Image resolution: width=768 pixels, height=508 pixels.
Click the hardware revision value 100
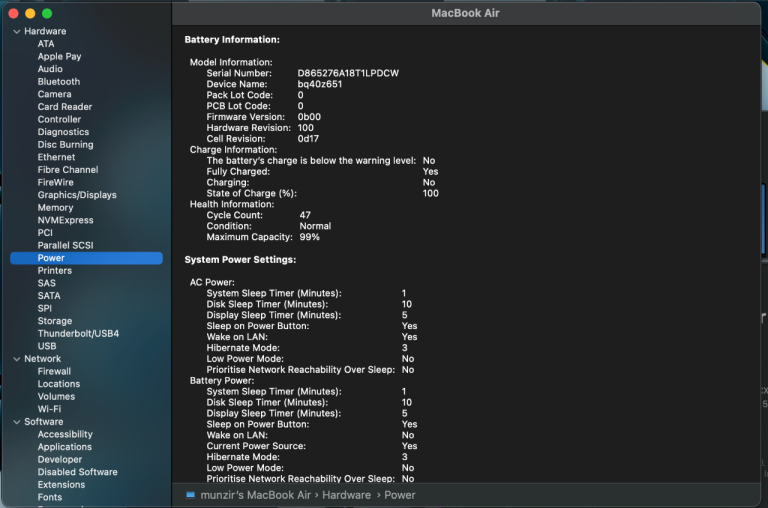tap(306, 128)
